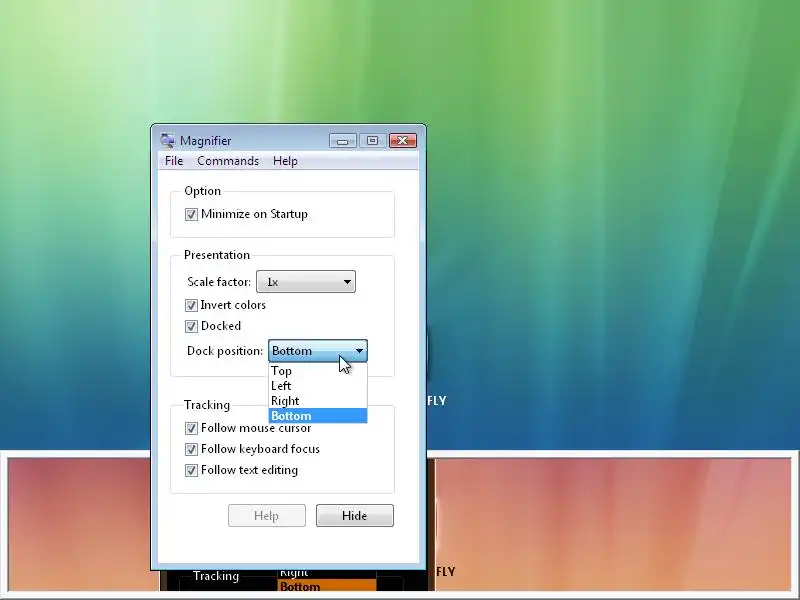Toggle the Docked checkbox
Viewport: 800px width, 600px height.
click(191, 326)
